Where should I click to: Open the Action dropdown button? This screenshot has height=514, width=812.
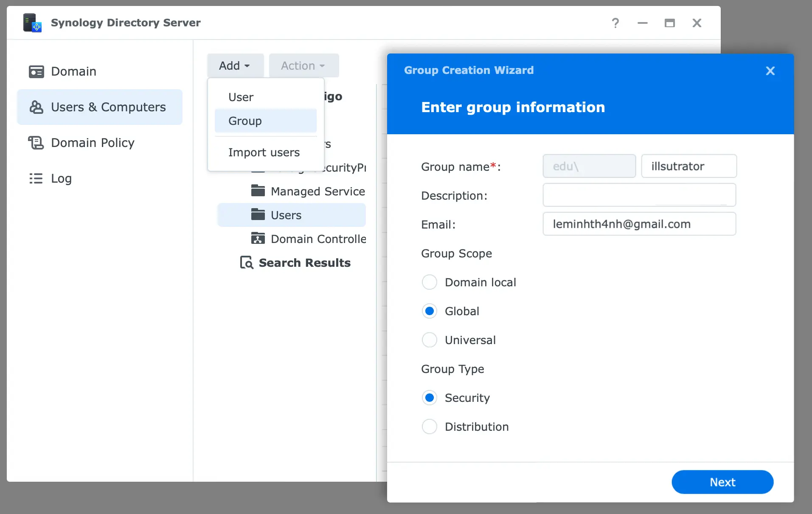(x=304, y=65)
